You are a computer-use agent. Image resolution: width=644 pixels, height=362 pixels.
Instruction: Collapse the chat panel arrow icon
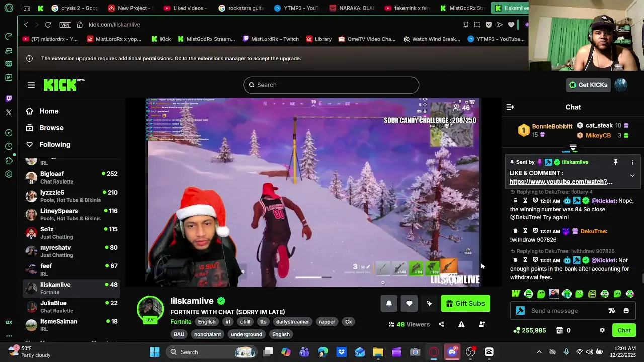(x=510, y=107)
